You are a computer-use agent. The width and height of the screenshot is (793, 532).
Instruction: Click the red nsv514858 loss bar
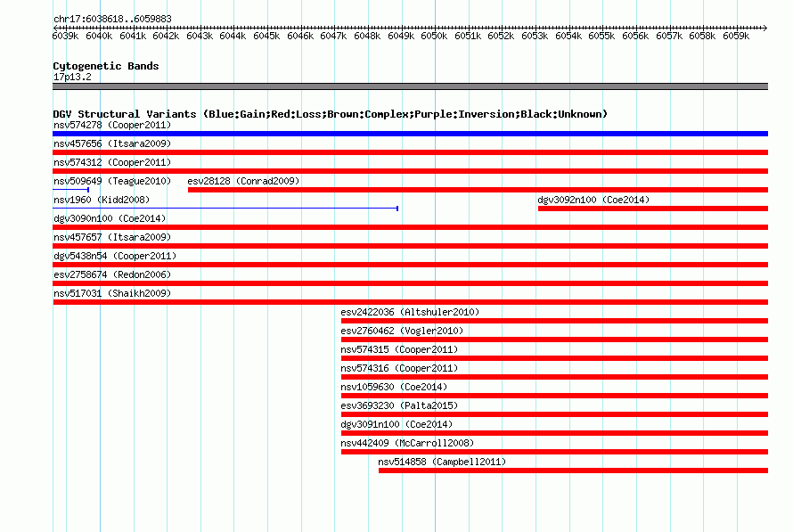573,471
